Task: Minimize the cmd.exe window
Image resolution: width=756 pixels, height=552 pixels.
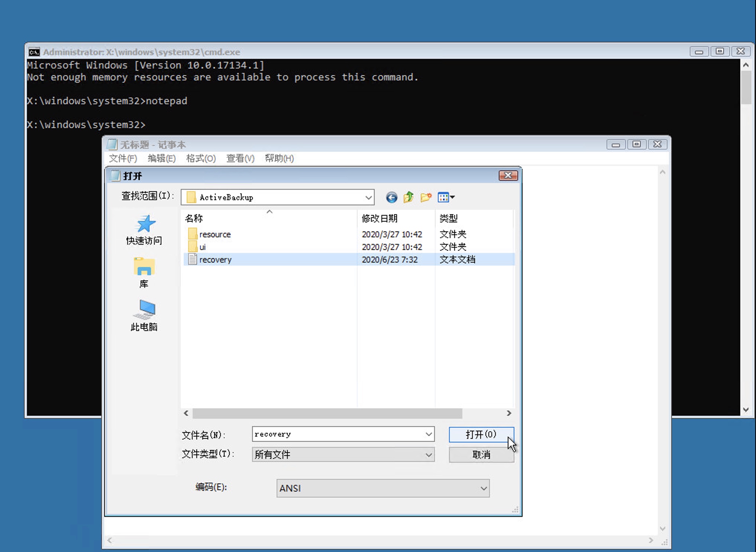Action: [x=699, y=52]
